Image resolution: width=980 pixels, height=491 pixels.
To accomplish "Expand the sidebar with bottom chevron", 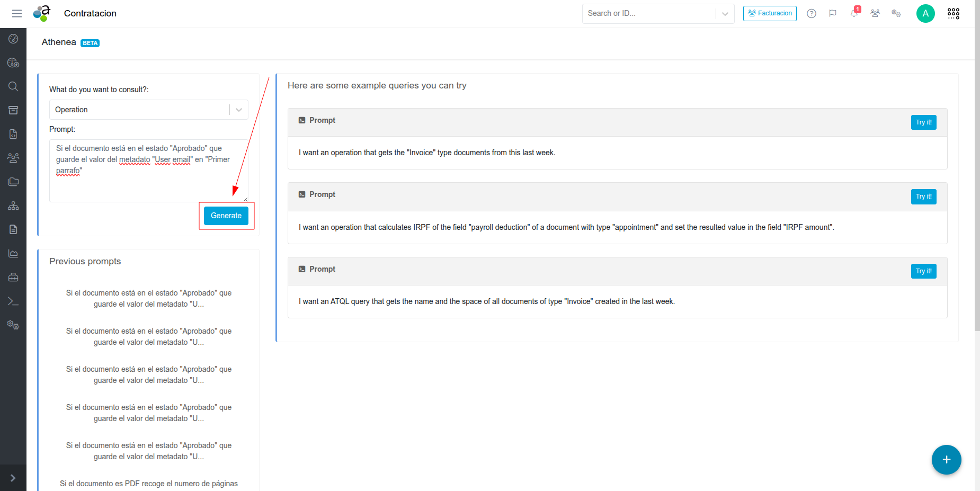I will pyautogui.click(x=13, y=478).
